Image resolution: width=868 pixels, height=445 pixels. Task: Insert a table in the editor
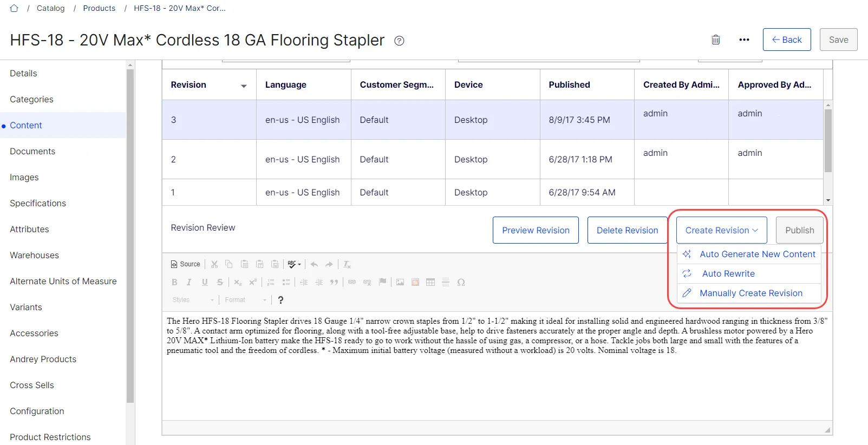pyautogui.click(x=430, y=282)
